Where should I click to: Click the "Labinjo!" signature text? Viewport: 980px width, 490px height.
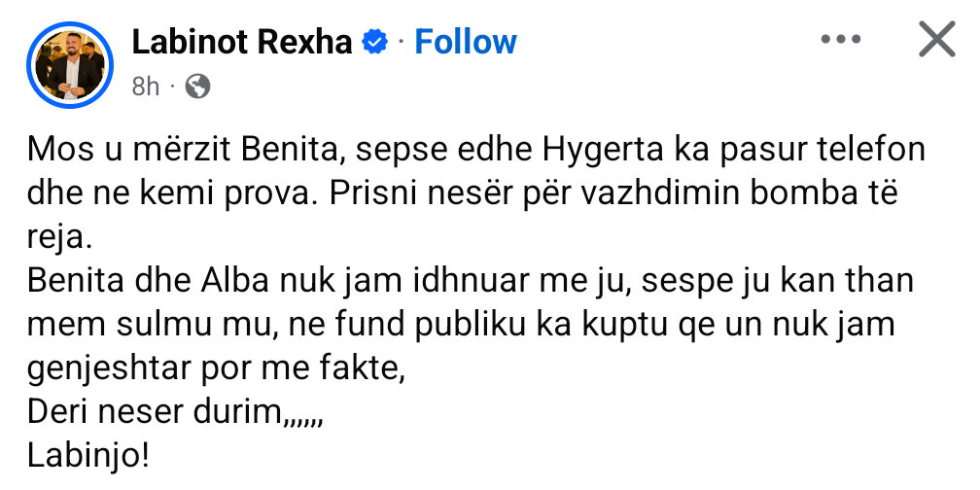pyautogui.click(x=89, y=456)
